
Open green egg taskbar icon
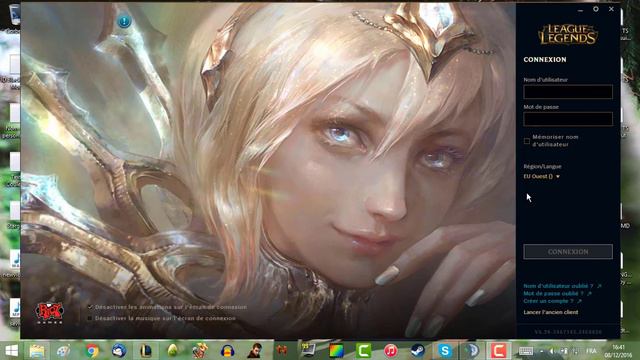pyautogui.click(x=173, y=351)
